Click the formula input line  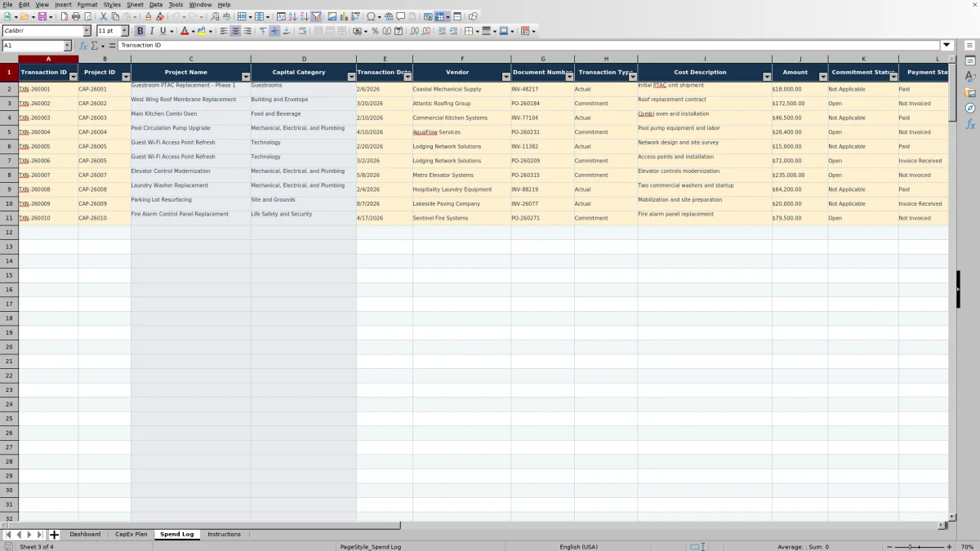pos(529,46)
